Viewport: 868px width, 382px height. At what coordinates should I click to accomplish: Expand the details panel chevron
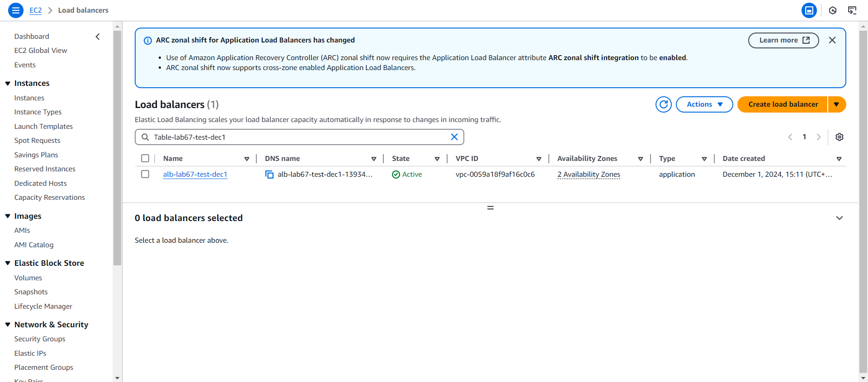840,218
